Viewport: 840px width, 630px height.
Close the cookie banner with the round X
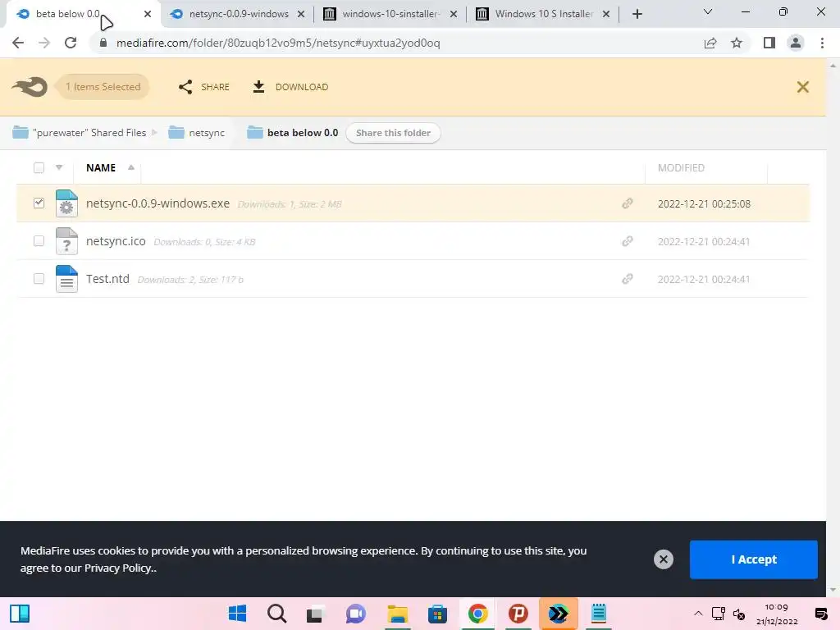pos(663,559)
